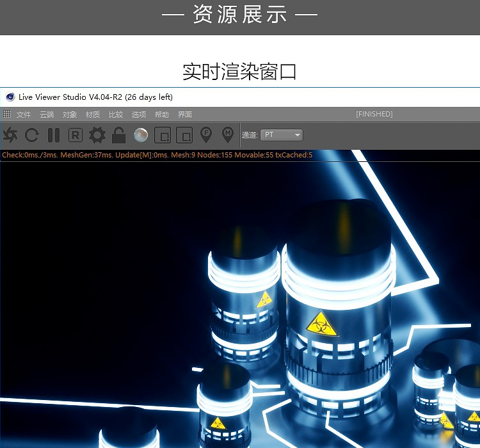The image size is (480, 448).
Task: Click the Octane send scene icon
Action: 10,135
